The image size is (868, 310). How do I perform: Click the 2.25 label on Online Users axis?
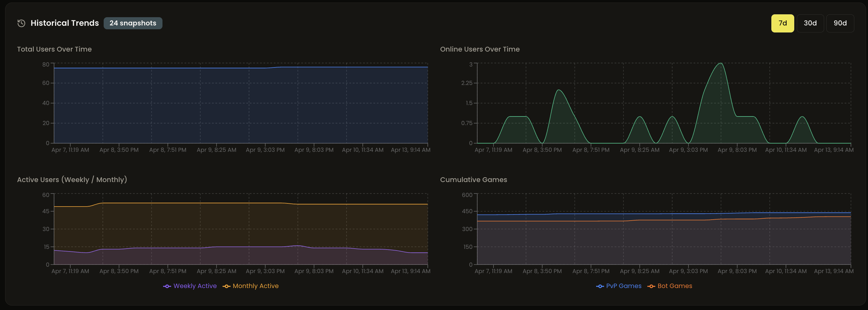coord(467,83)
